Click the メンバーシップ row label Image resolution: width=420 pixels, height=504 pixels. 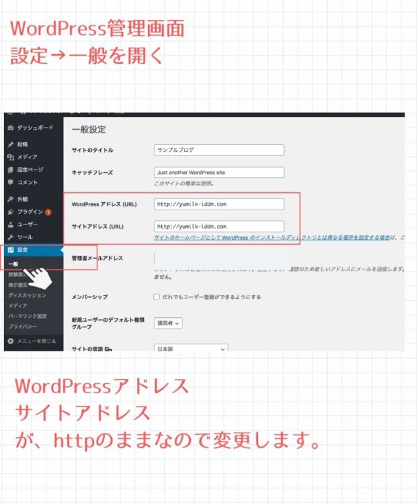point(89,297)
